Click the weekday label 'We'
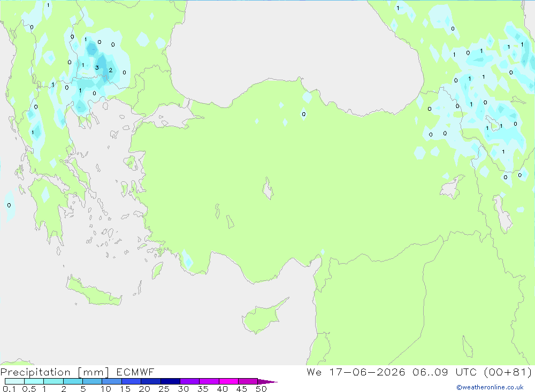Screen dimensions: 535x392 314,372
